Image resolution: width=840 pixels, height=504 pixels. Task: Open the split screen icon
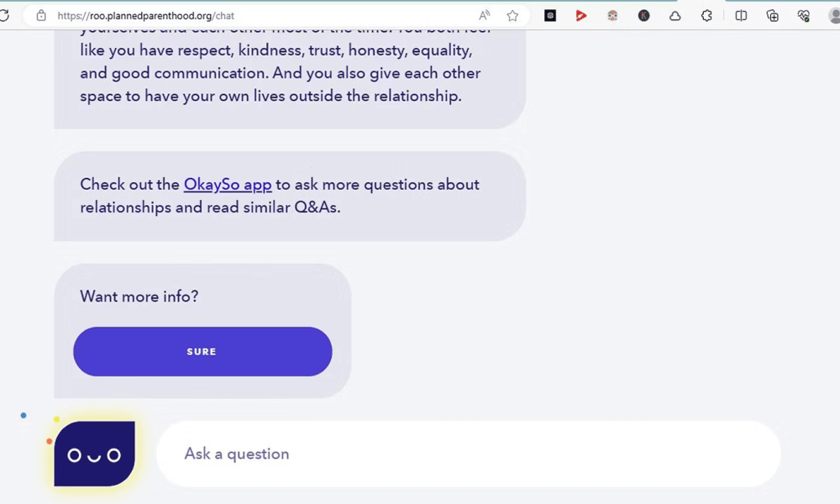(x=741, y=15)
